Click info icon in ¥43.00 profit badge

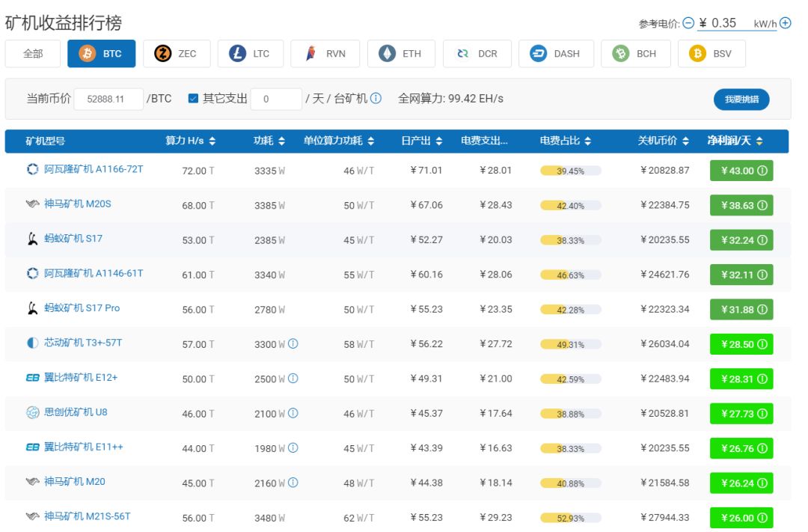click(x=762, y=171)
